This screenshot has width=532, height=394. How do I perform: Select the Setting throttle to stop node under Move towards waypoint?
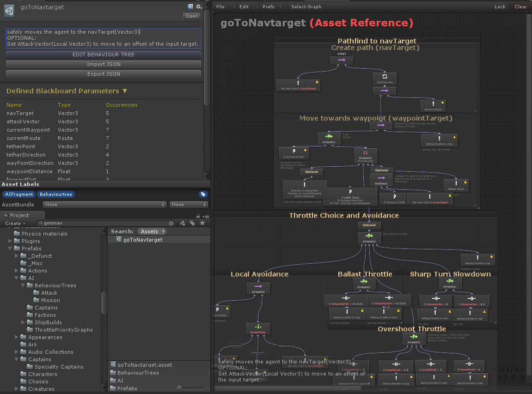tap(439, 140)
